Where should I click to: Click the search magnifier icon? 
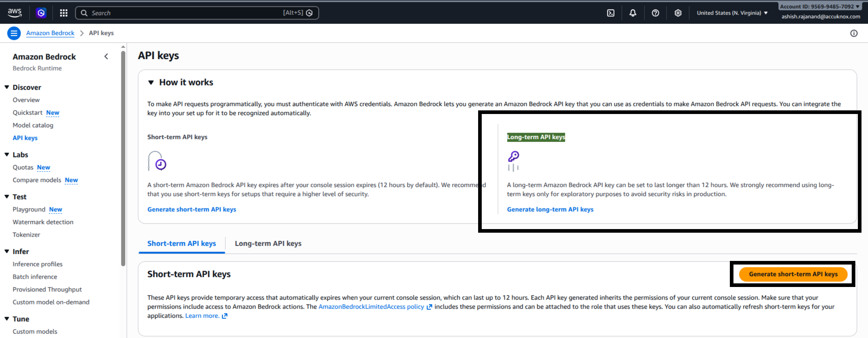pyautogui.click(x=84, y=13)
